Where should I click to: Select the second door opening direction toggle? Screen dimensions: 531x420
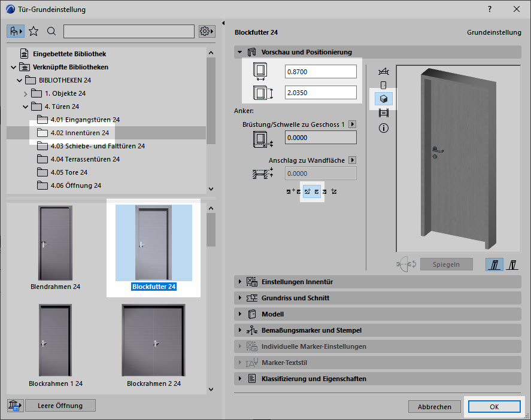point(512,264)
